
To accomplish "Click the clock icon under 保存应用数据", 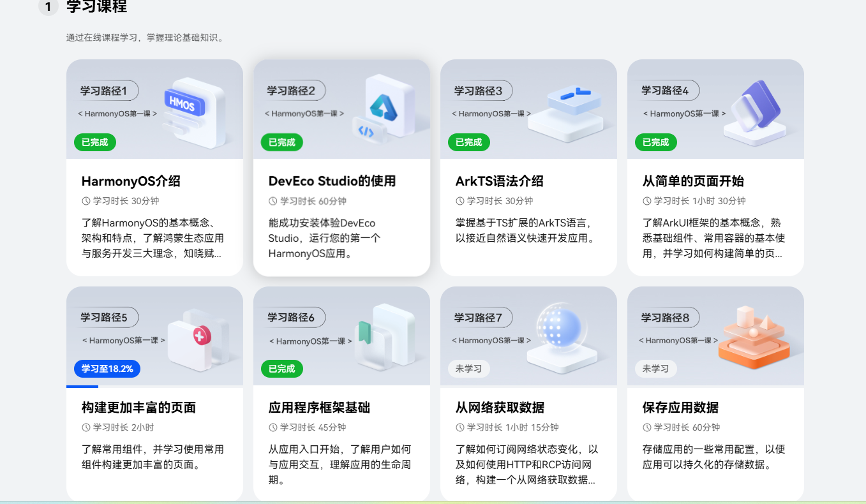I will tap(647, 427).
